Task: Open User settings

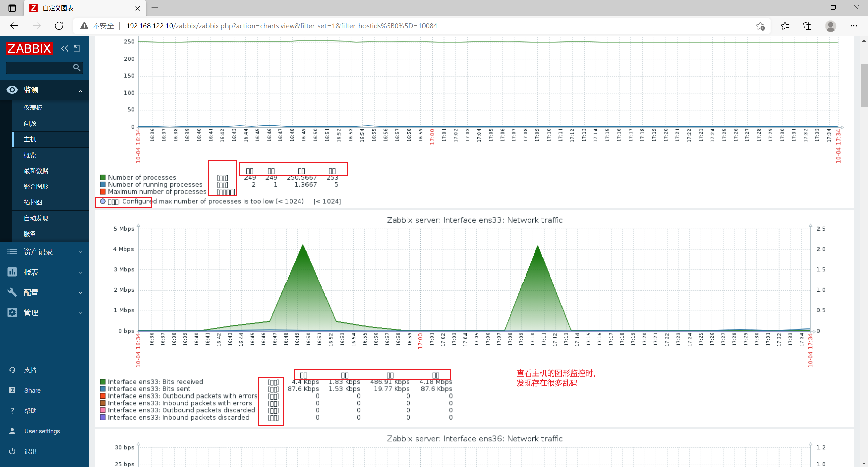Action: pos(42,431)
